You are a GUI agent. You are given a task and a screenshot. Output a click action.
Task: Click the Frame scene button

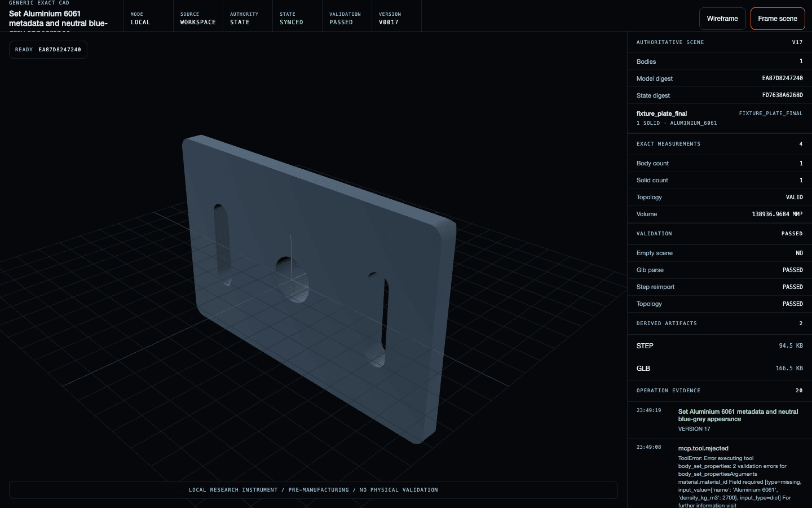coord(778,19)
